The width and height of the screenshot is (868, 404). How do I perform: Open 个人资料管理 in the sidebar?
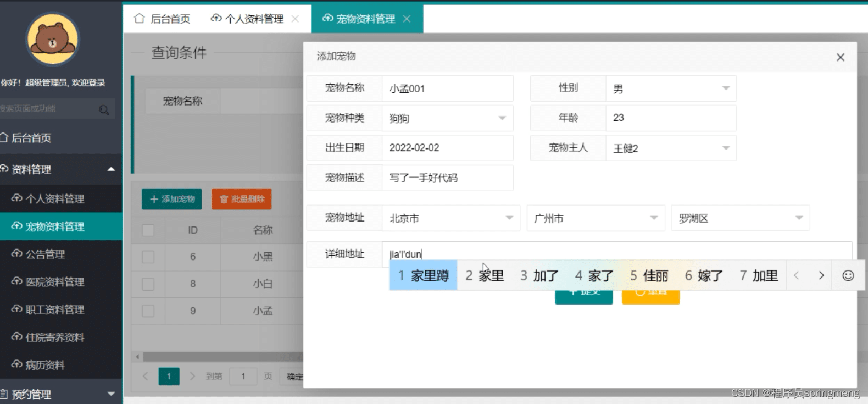point(61,198)
